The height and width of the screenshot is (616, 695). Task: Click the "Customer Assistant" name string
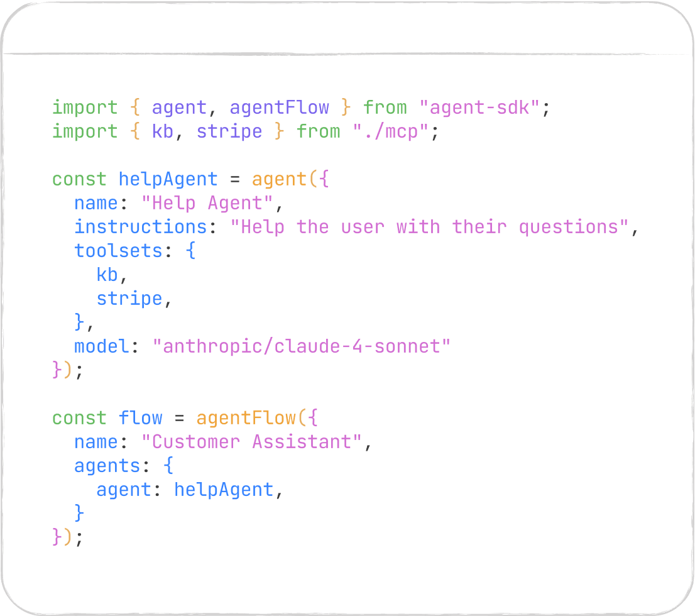click(x=251, y=442)
